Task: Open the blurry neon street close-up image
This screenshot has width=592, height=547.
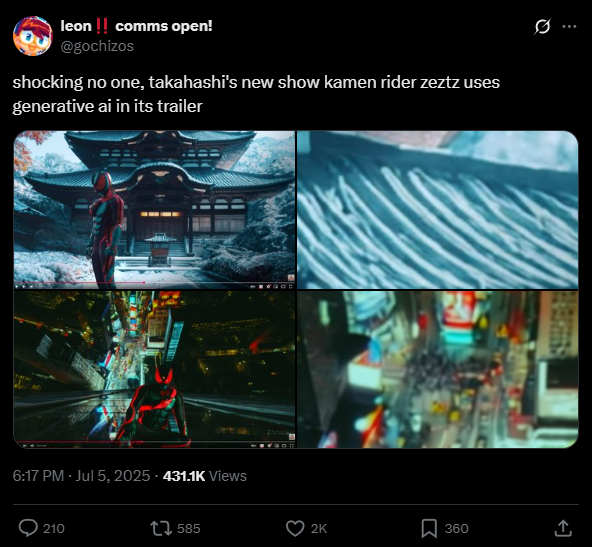Action: pos(438,370)
